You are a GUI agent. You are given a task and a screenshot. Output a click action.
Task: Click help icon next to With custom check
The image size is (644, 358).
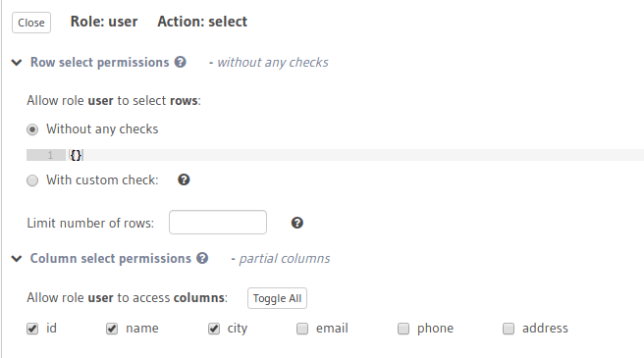184,179
